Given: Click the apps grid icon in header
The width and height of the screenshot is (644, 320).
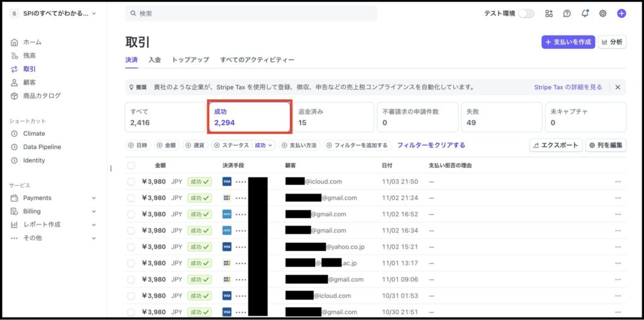Looking at the screenshot, I should (549, 13).
